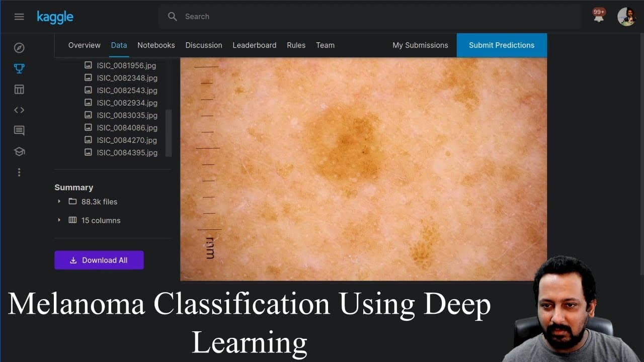Open My Submissions link

pyautogui.click(x=420, y=45)
